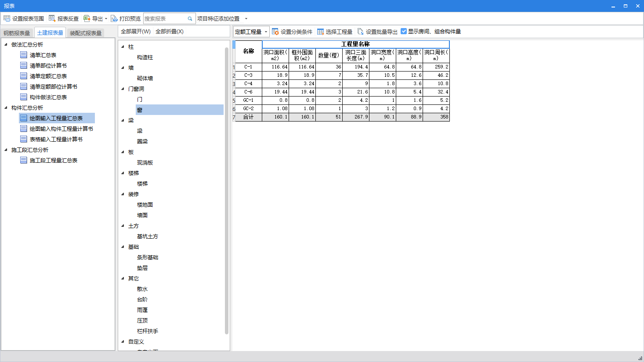Open the 构件做法汇总表 report icon

click(x=24, y=97)
